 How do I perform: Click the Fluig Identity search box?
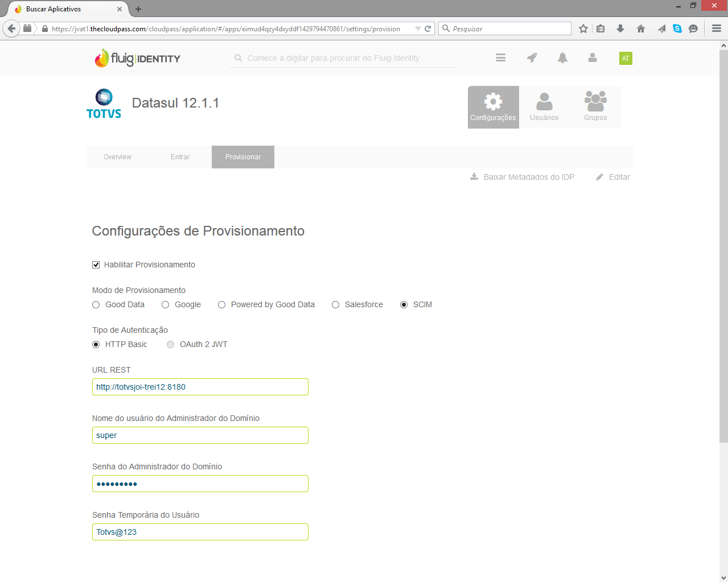[x=343, y=58]
